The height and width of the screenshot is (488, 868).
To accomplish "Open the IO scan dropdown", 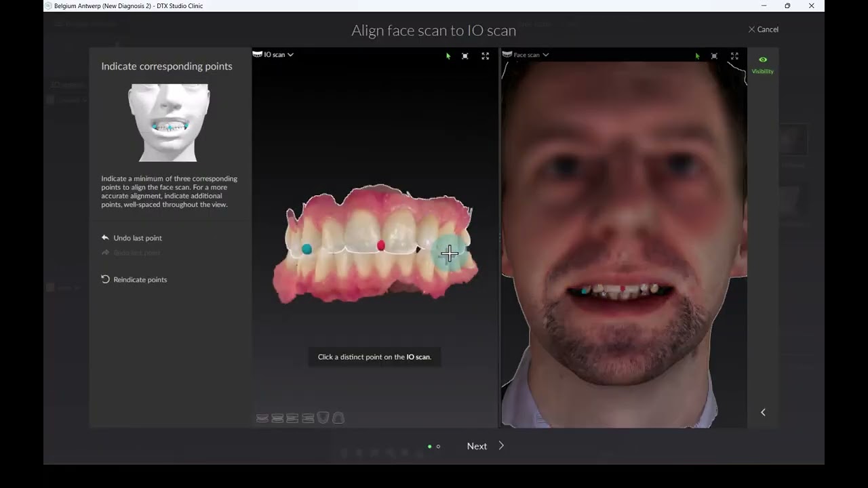I will [x=273, y=54].
